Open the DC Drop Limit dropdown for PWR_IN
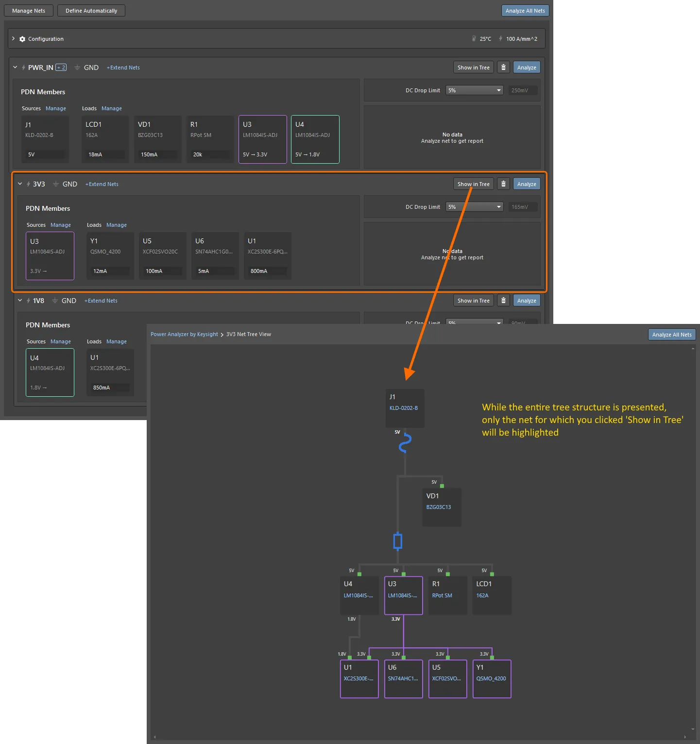 click(x=474, y=90)
